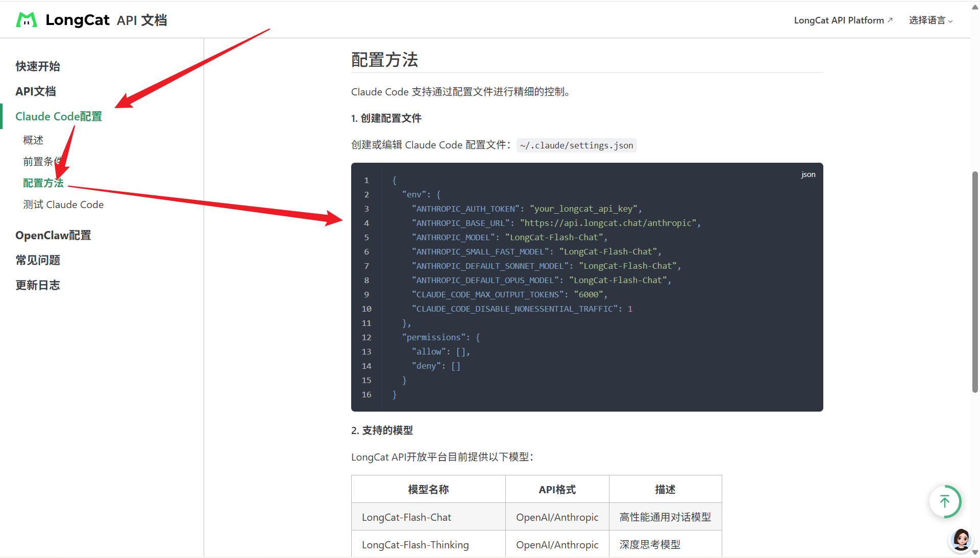980x558 pixels.
Task: Open the 选择语言 language dropdown
Action: coord(930,20)
